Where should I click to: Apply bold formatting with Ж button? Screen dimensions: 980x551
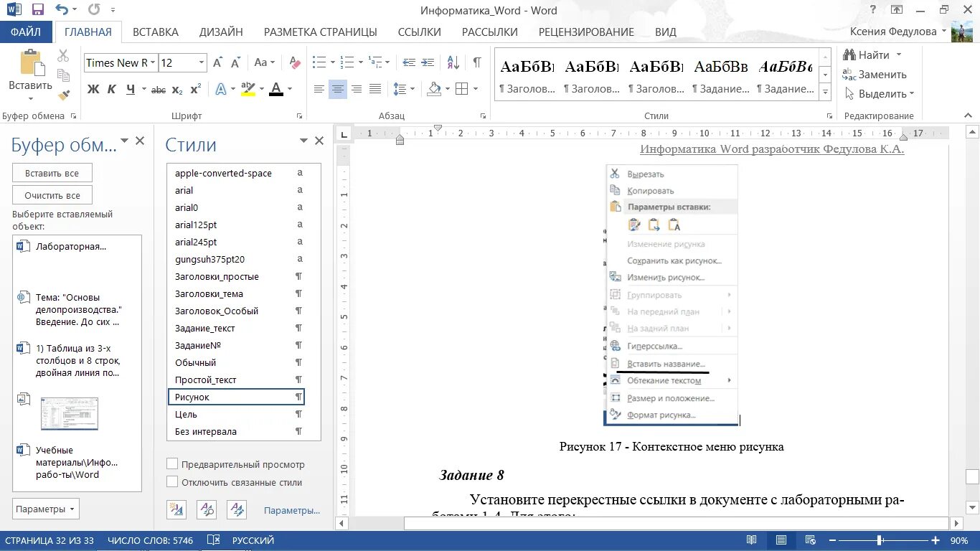tap(93, 90)
